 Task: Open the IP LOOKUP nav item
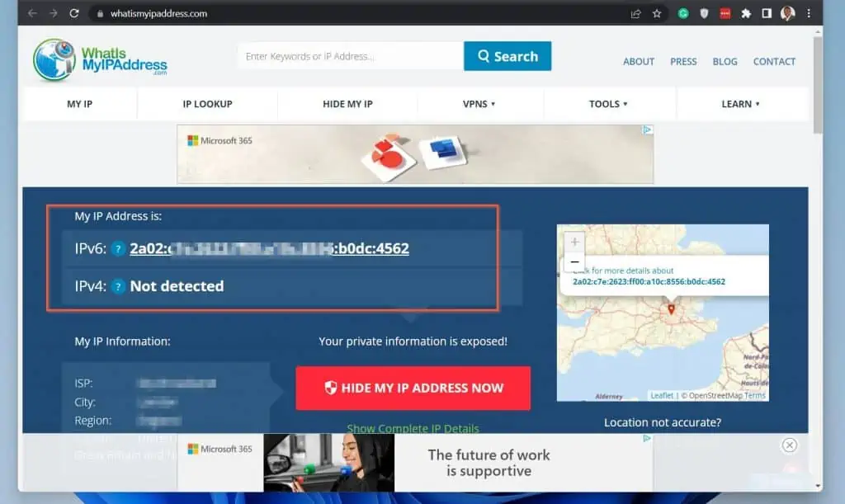tap(207, 104)
